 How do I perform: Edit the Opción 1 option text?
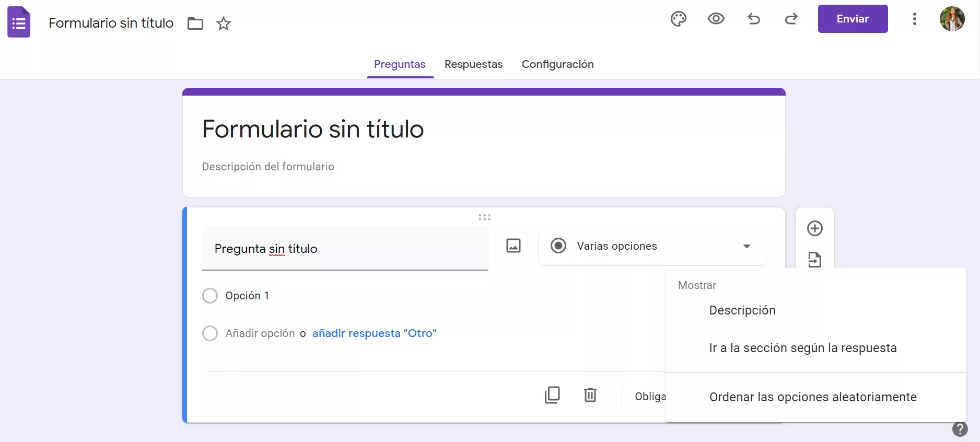click(x=247, y=296)
